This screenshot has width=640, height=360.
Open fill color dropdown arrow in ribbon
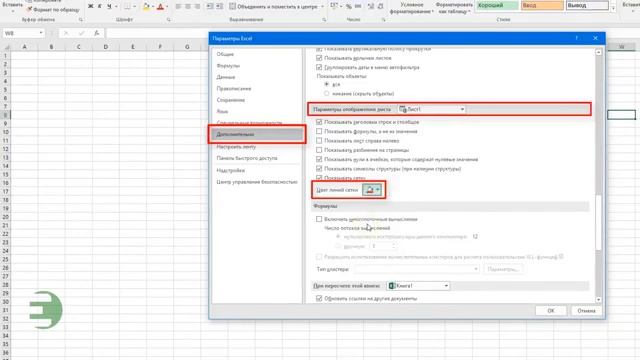pos(153,7)
